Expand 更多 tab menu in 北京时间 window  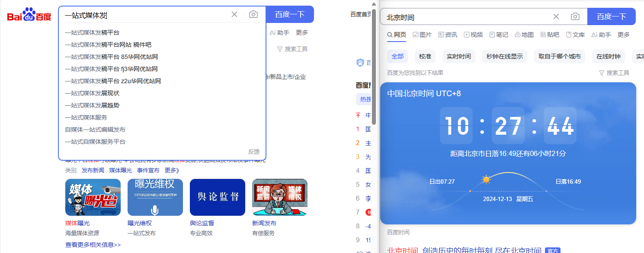click(x=624, y=35)
